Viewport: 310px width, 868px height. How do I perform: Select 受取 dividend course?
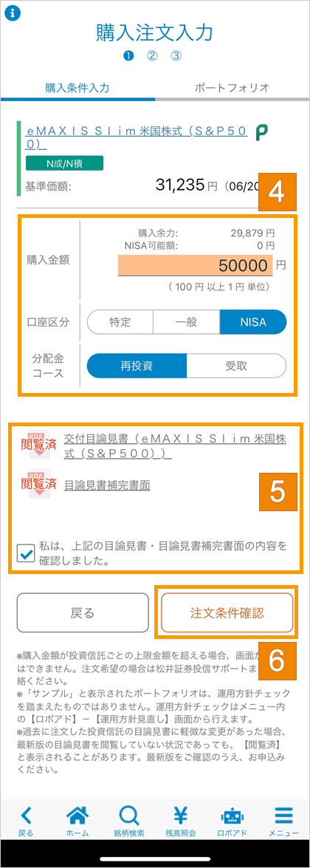236,366
